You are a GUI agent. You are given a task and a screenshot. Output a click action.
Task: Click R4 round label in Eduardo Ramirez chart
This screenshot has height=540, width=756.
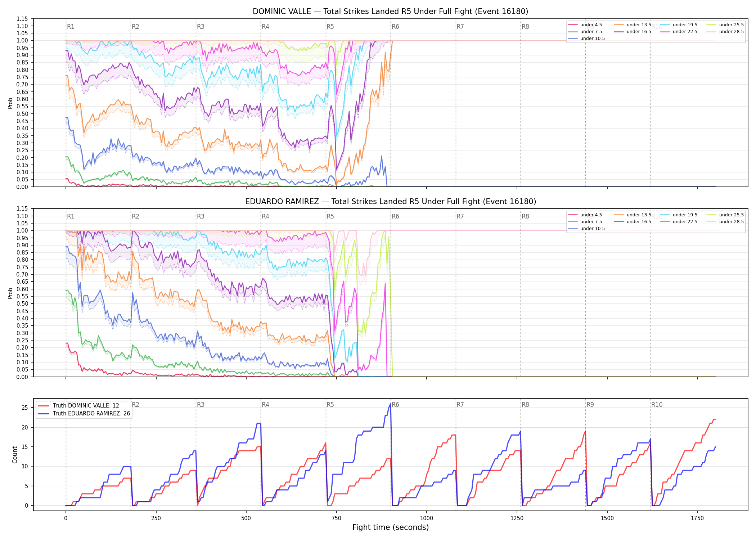click(x=265, y=216)
